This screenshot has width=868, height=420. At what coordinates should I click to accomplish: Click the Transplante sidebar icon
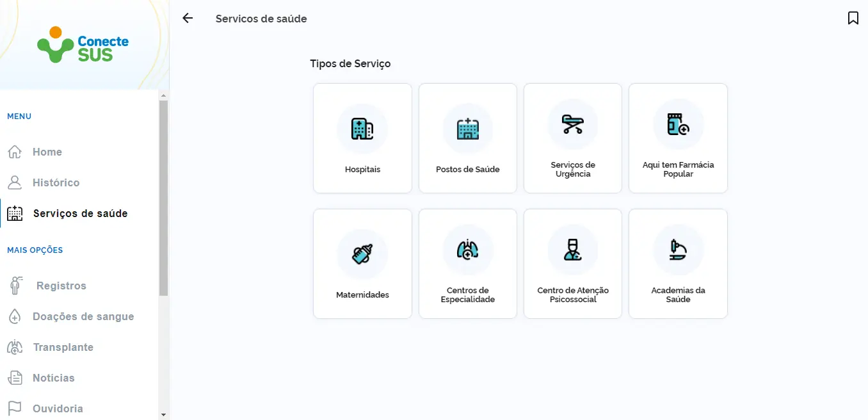(14, 347)
